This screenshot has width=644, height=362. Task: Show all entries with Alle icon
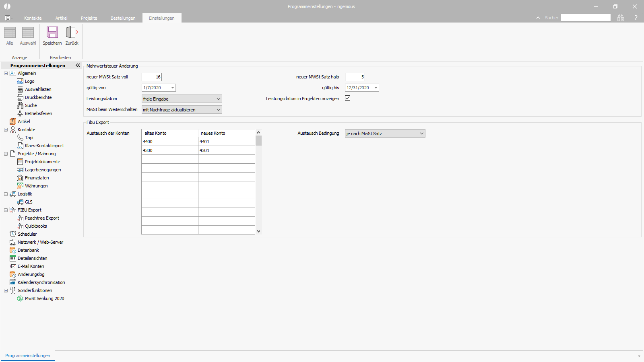[10, 32]
